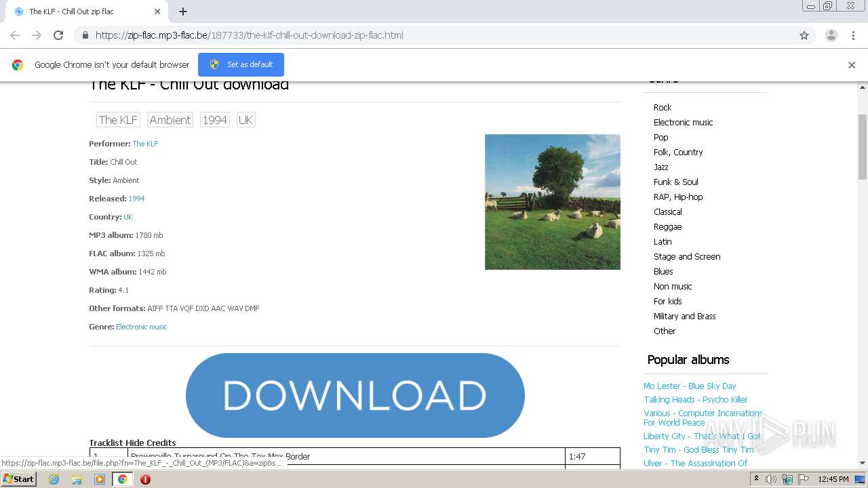
Task: Click the big DOWNLOAD button
Action: click(355, 395)
